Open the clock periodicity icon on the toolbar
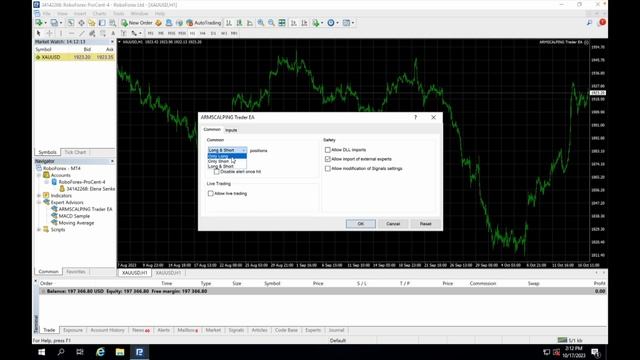 (331, 23)
